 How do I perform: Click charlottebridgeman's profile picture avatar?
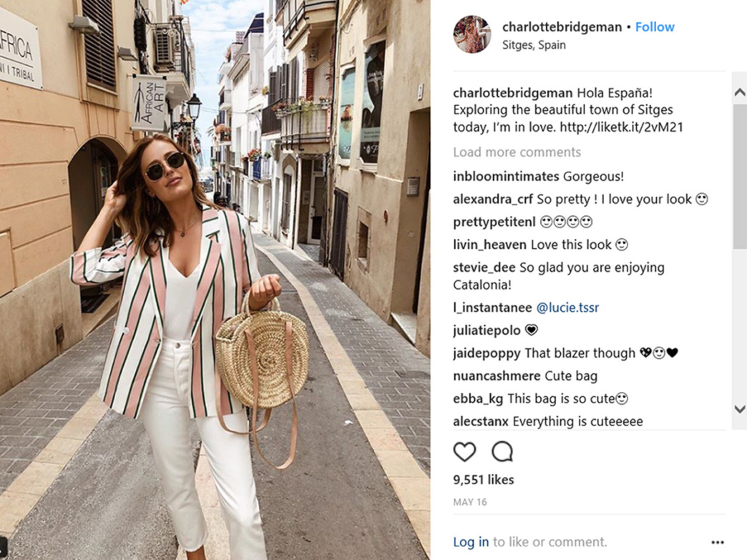472,34
